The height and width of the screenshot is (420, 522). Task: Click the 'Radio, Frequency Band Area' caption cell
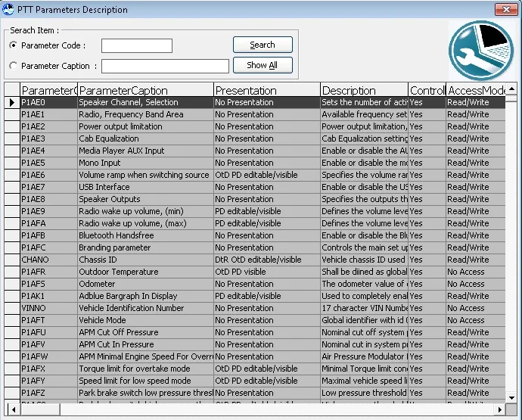tap(145, 114)
